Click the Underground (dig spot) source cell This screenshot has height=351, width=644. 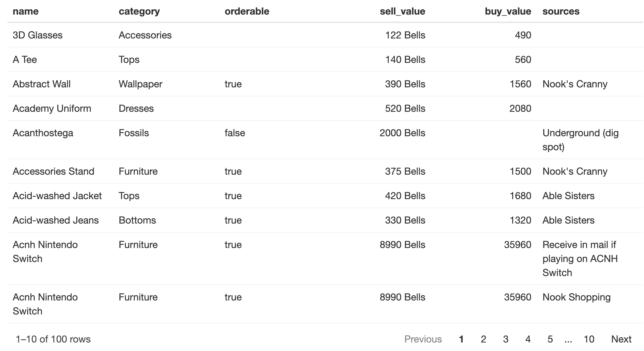580,140
